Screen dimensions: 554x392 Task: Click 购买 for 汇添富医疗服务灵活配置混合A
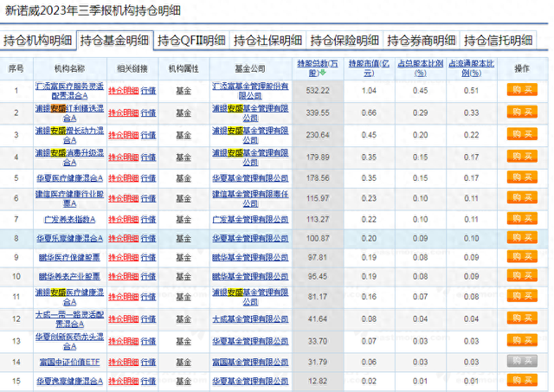(x=522, y=90)
